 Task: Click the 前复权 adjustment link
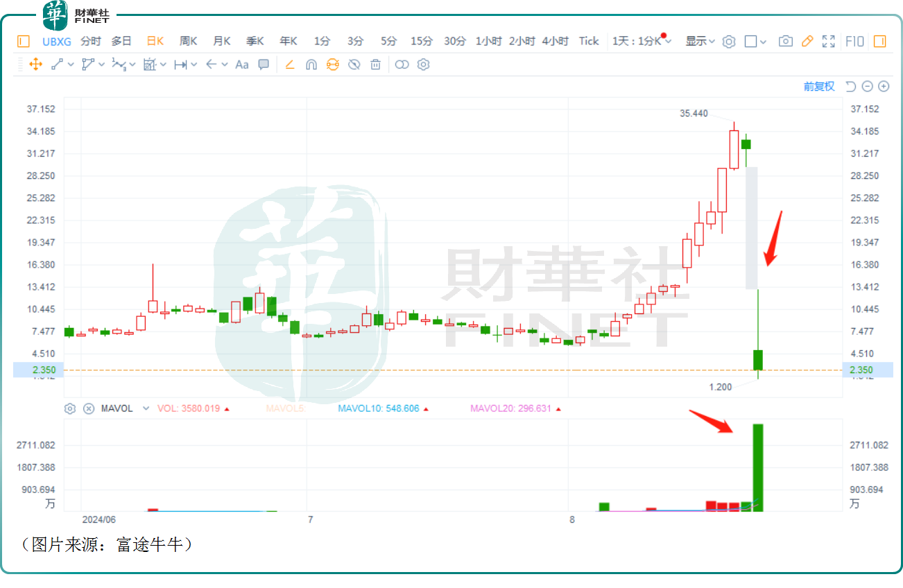[819, 87]
